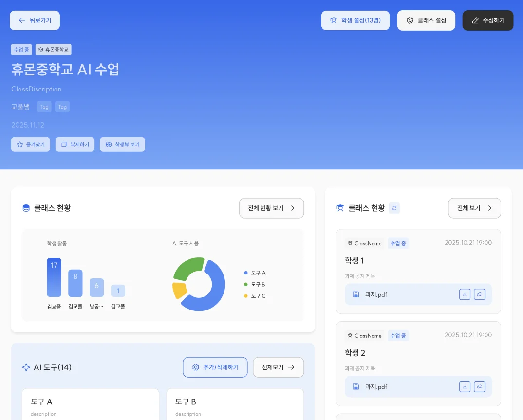Click the 휴몬중학교 school badge
Image resolution: width=523 pixels, height=420 pixels.
54,49
